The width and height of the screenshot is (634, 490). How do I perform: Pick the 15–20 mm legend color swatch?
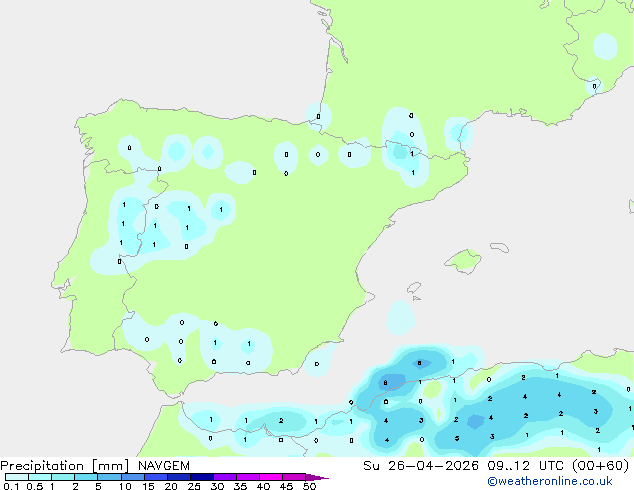pyautogui.click(x=155, y=477)
